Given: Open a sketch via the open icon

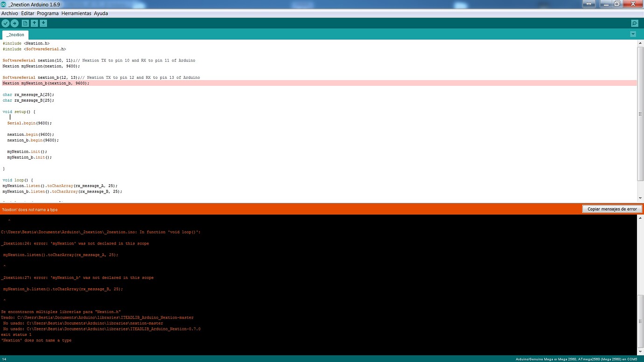Looking at the screenshot, I should [x=34, y=23].
